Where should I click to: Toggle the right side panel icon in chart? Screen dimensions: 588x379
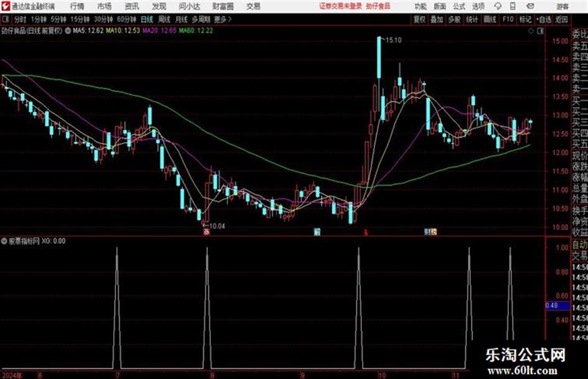[540, 31]
